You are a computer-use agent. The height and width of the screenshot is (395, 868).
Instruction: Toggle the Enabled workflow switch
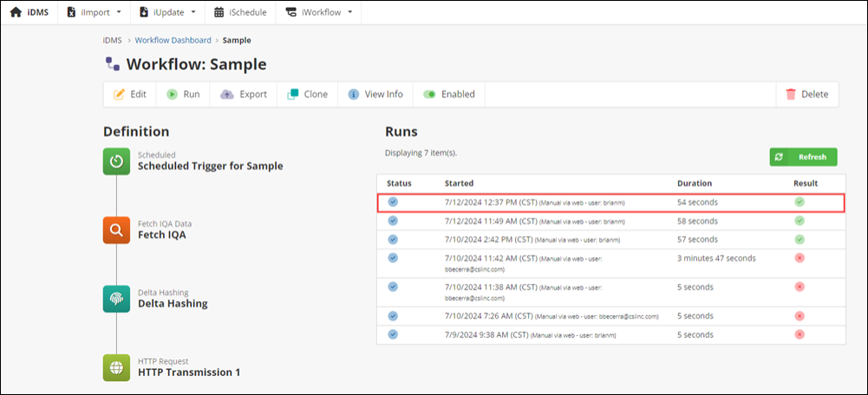click(429, 95)
